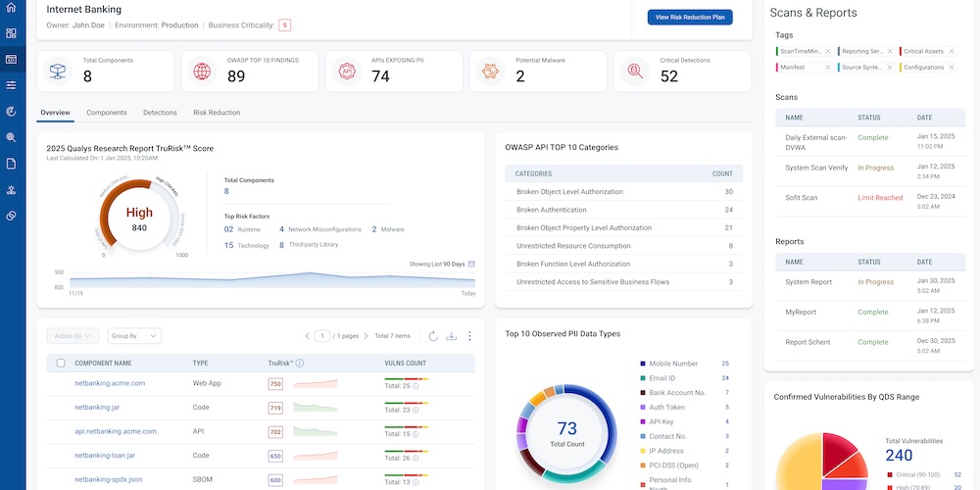Remove the ScanTimeMin tag

coord(828,51)
